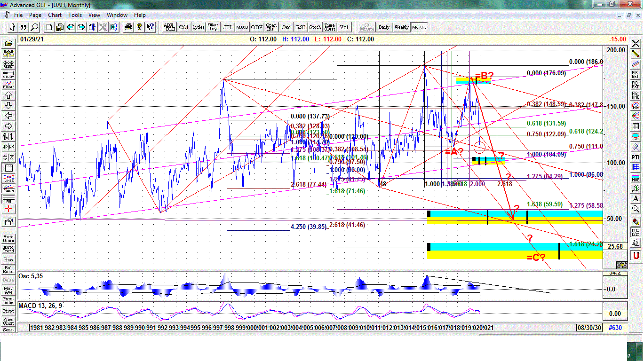This screenshot has width=644, height=361.
Task: Open the ADX DMI study
Action: 168,27
